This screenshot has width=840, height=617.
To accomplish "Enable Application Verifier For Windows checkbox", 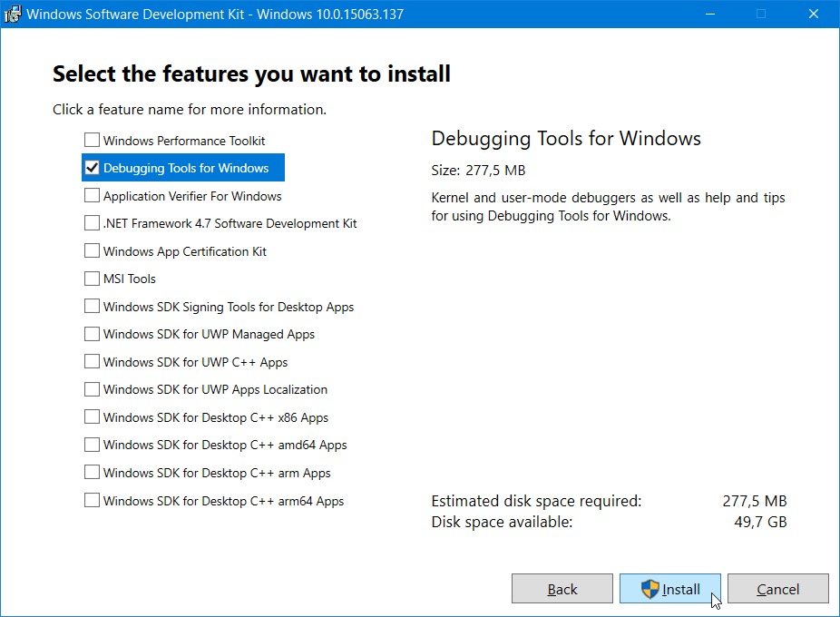I will 93,196.
